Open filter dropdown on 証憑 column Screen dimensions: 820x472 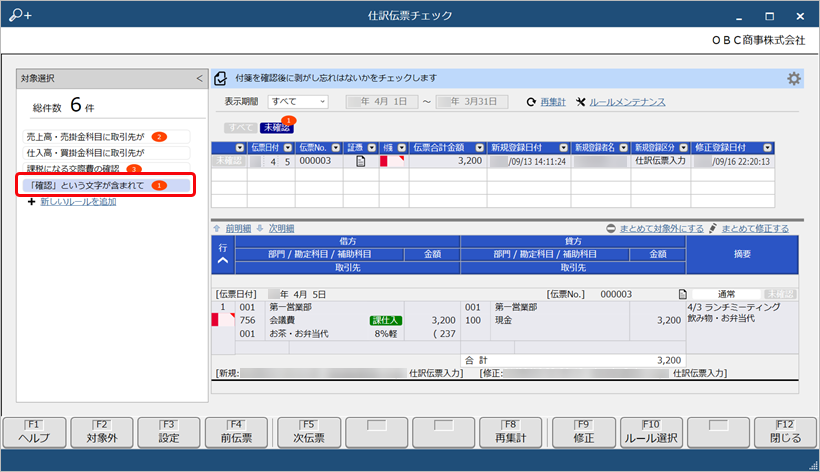[x=372, y=148]
